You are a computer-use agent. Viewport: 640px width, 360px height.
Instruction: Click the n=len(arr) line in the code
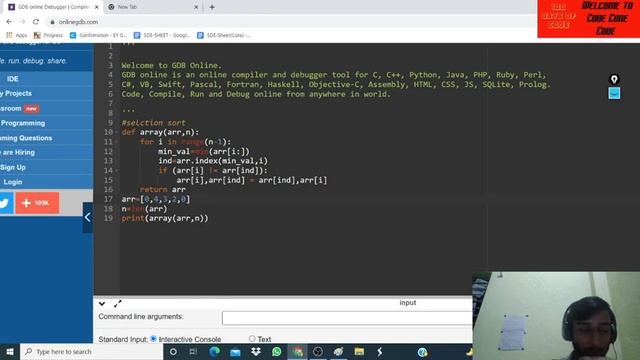coord(144,209)
